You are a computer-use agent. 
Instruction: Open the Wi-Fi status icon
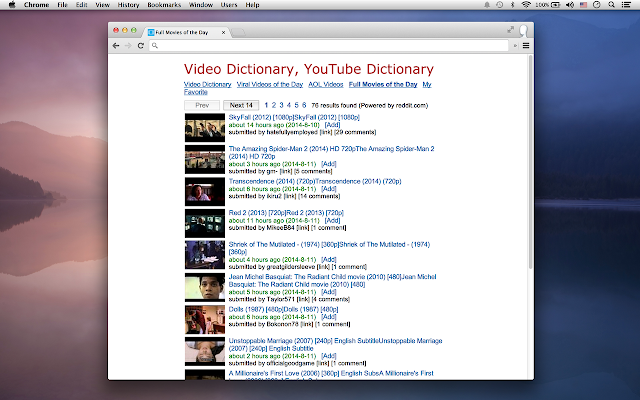click(x=526, y=5)
